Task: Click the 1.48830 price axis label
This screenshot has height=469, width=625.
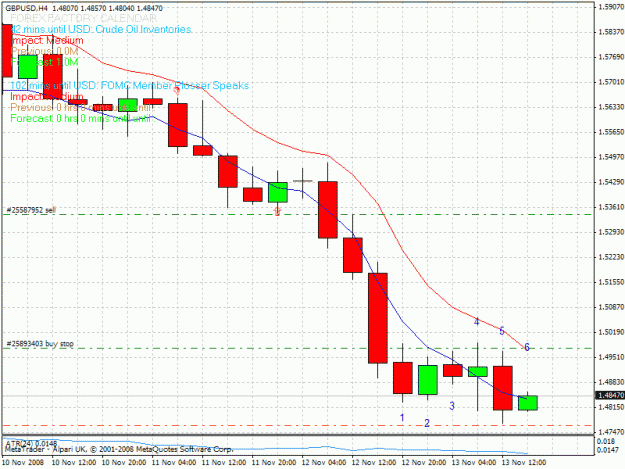Action: point(611,382)
